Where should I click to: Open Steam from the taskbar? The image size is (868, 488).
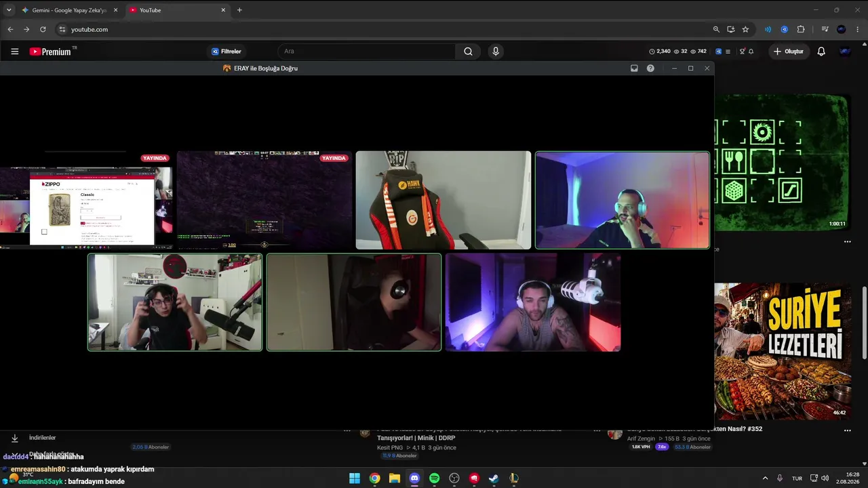(494, 478)
